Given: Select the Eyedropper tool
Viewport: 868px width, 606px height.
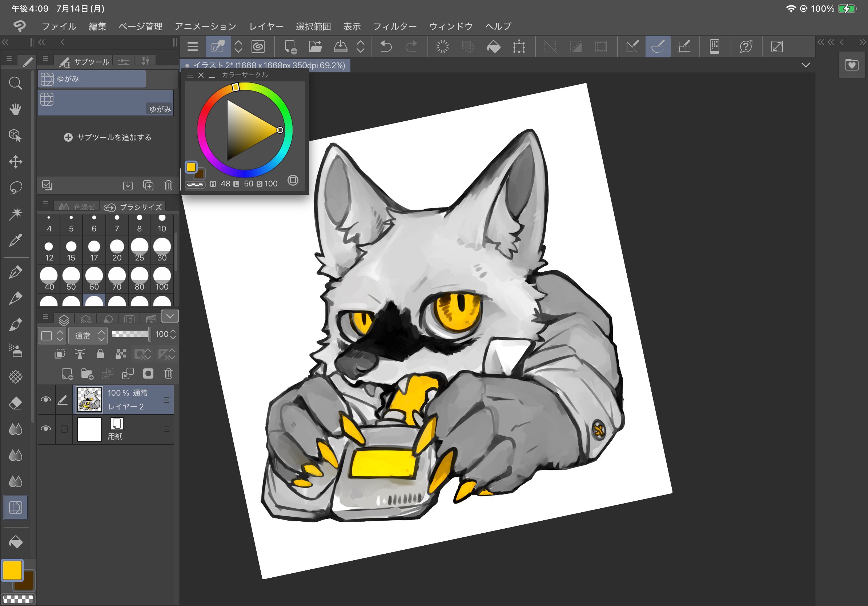Looking at the screenshot, I should pos(16,240).
